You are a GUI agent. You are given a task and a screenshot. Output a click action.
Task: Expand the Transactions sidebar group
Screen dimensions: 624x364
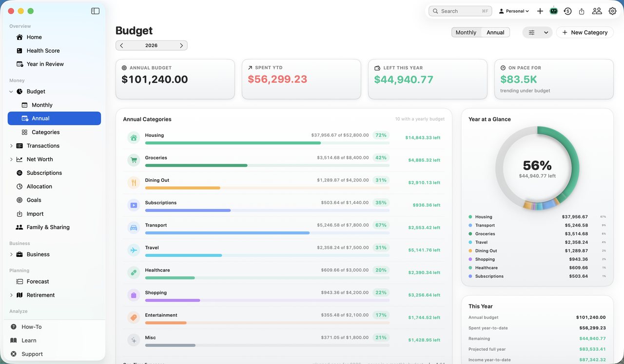[x=11, y=146]
